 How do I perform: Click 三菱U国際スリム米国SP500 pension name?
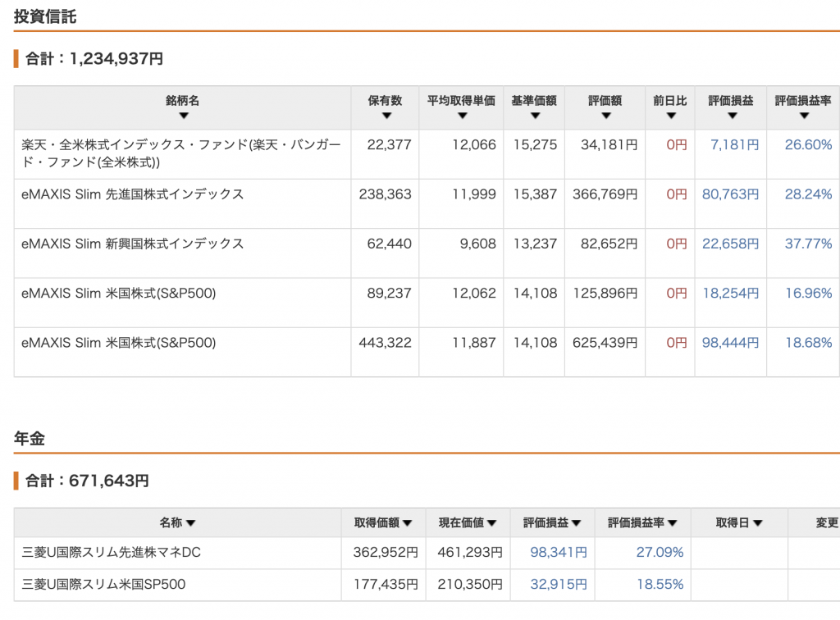[x=103, y=584]
